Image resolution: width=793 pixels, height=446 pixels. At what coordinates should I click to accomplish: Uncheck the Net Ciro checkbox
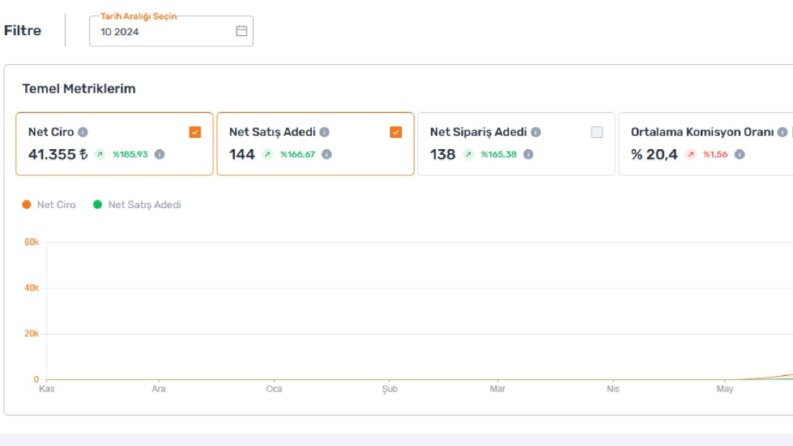point(195,132)
